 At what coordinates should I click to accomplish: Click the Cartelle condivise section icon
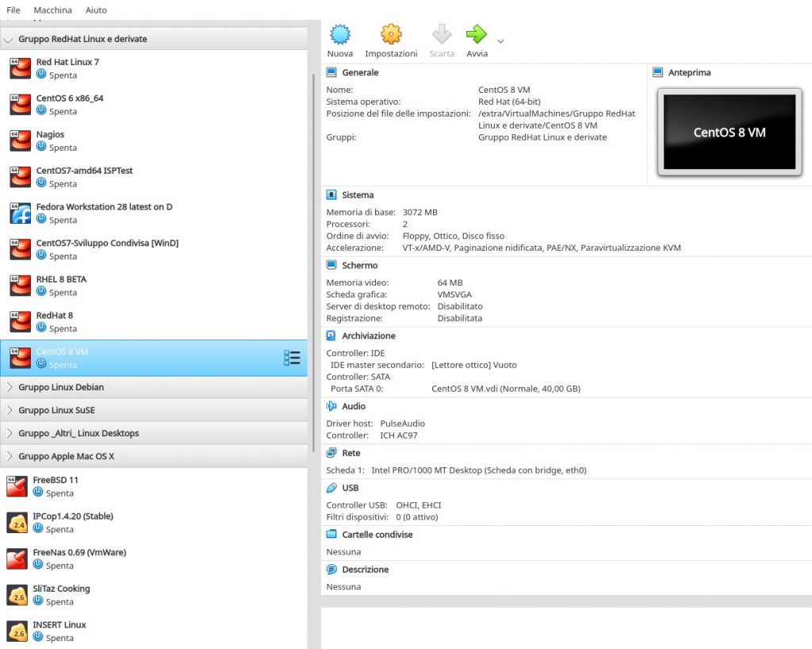(331, 534)
